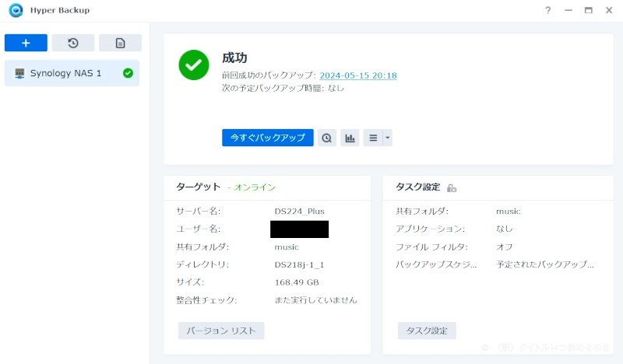Click the backup schedule value 予定されたバックアップ...

[544, 264]
